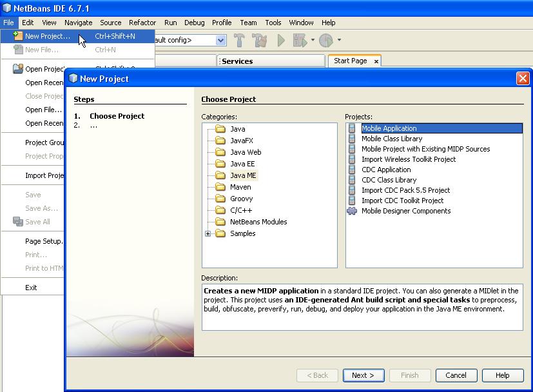Select the Maven category
Viewport: 533px width, 392px height.
(240, 187)
